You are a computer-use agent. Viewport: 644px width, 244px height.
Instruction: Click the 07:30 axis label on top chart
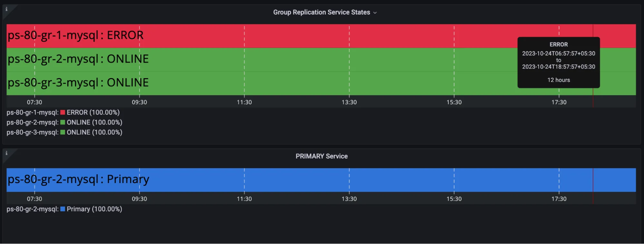point(35,102)
